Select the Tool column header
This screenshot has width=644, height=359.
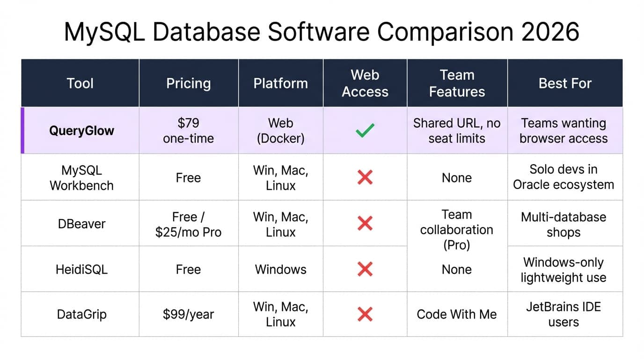pyautogui.click(x=80, y=83)
